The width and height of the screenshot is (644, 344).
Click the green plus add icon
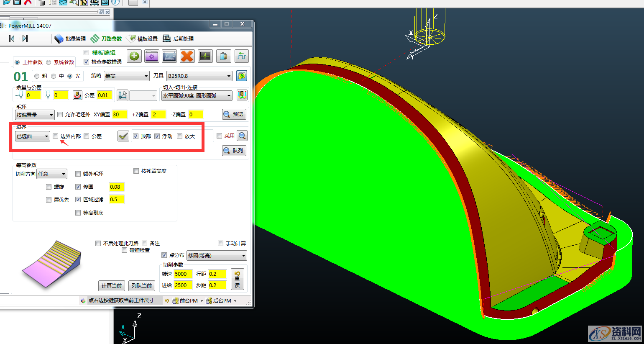[135, 56]
